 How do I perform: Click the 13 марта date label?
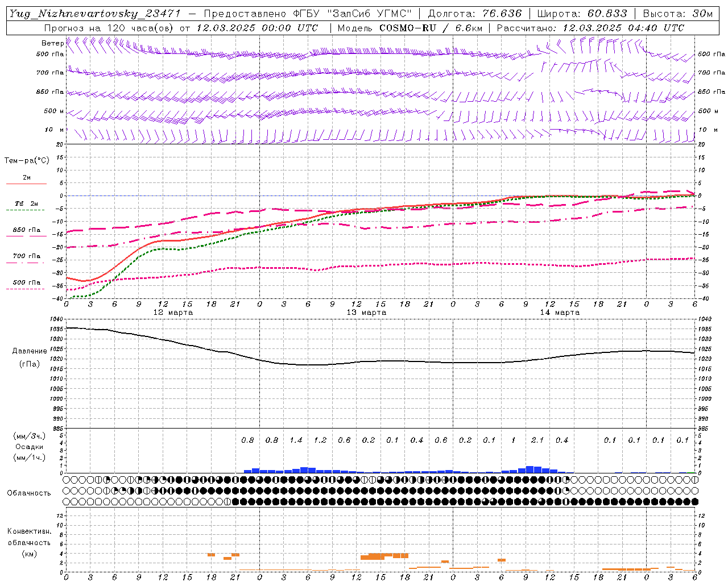coord(366,312)
